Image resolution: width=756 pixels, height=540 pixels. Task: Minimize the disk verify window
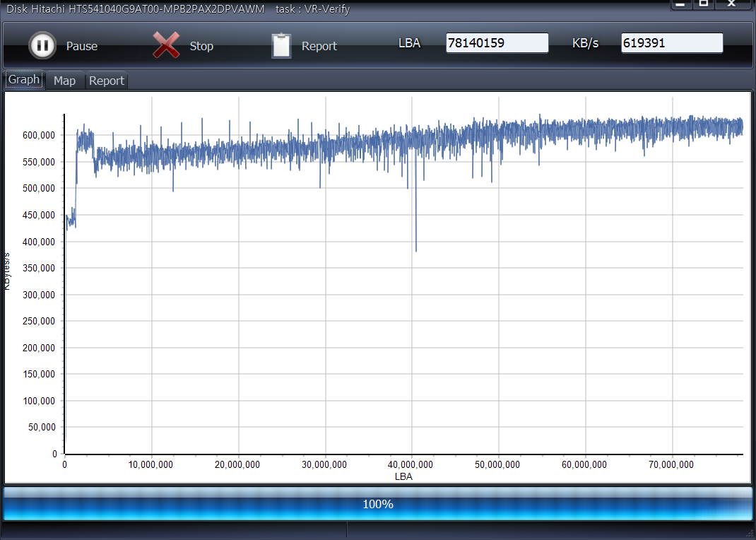click(680, 4)
